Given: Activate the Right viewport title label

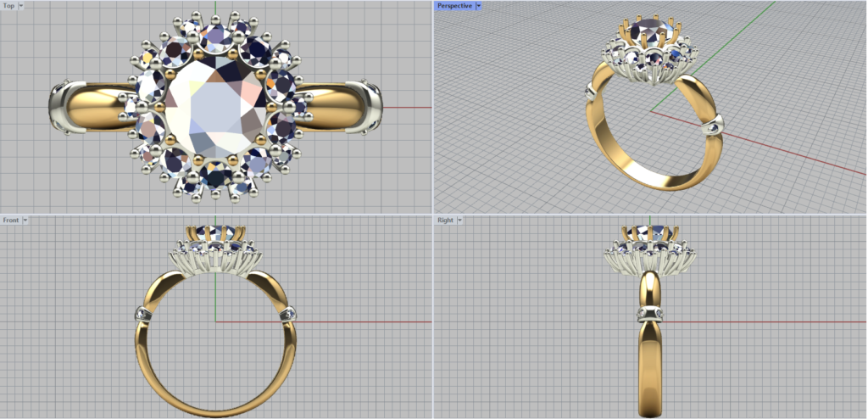Looking at the screenshot, I should (x=445, y=221).
